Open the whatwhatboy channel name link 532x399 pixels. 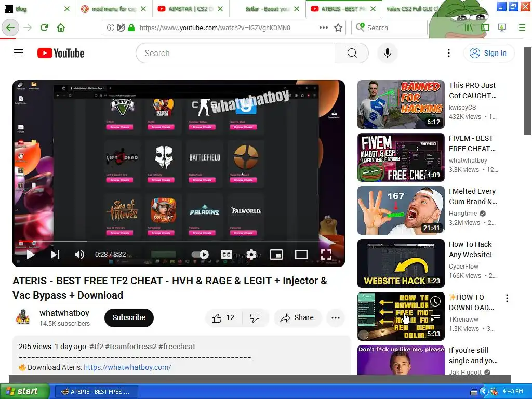(64, 313)
